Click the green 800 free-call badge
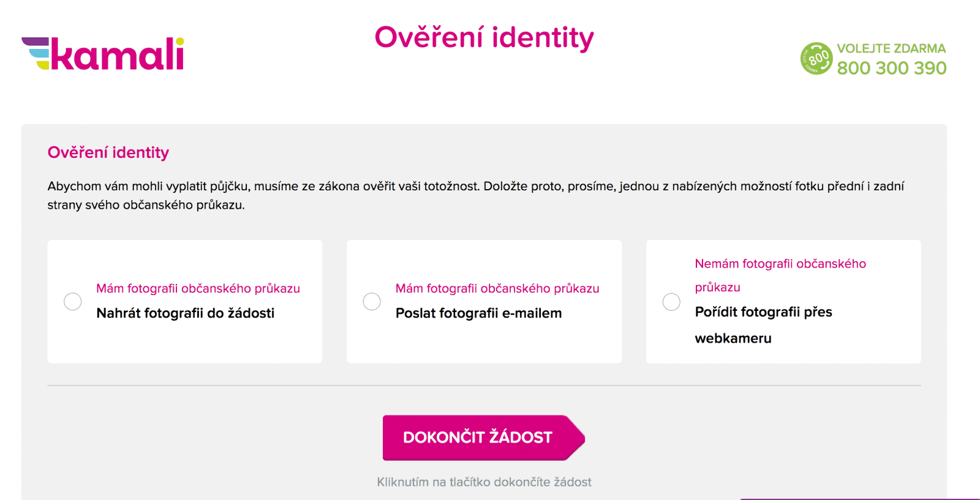The height and width of the screenshot is (500, 980). pyautogui.click(x=816, y=59)
